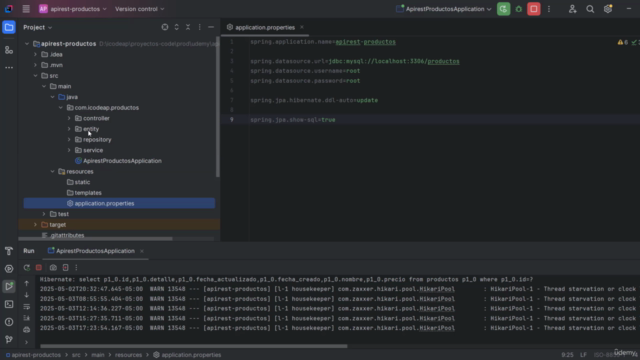The height and width of the screenshot is (360, 640).
Task: Expand the controller package
Action: (69, 118)
